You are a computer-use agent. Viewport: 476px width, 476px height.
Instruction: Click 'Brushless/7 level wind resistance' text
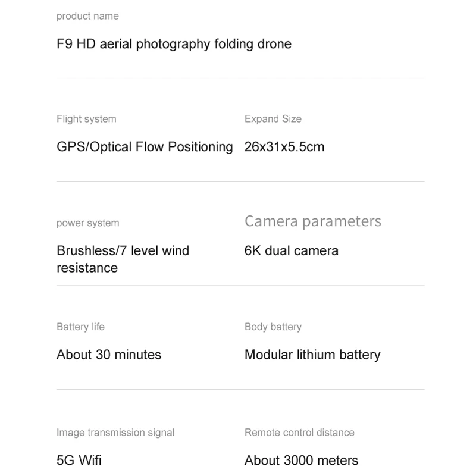pos(123,259)
